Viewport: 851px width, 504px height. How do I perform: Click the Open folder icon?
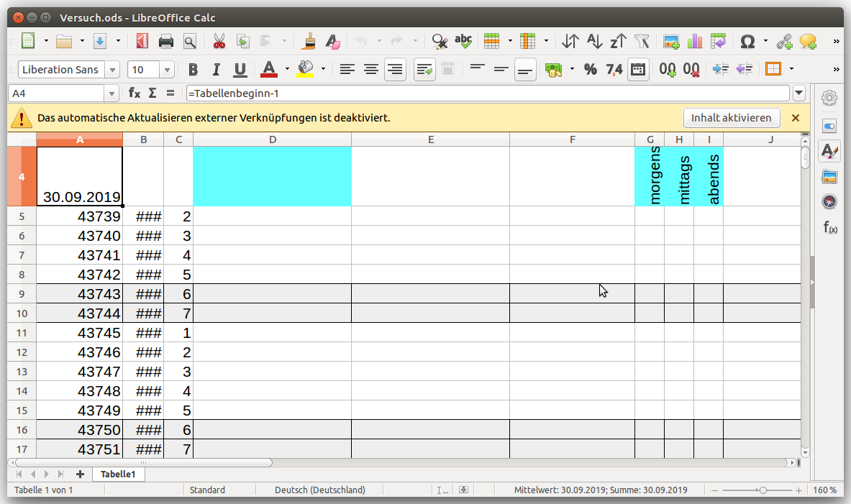[64, 41]
